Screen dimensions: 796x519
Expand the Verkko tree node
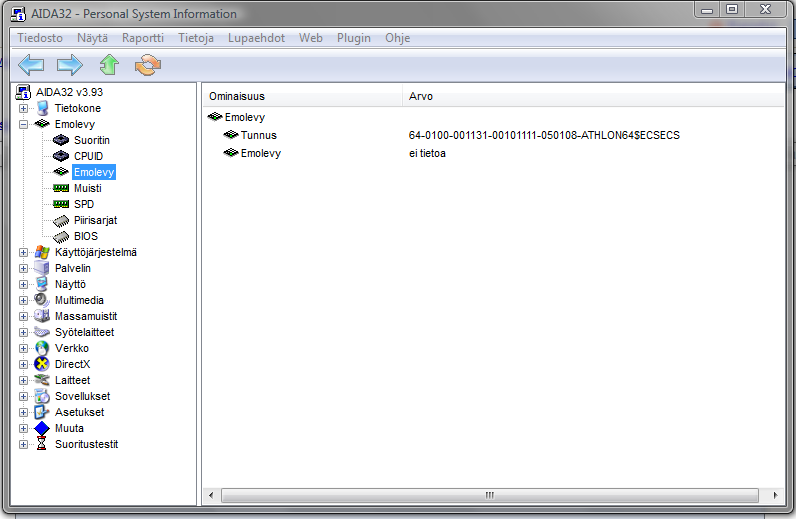point(23,348)
